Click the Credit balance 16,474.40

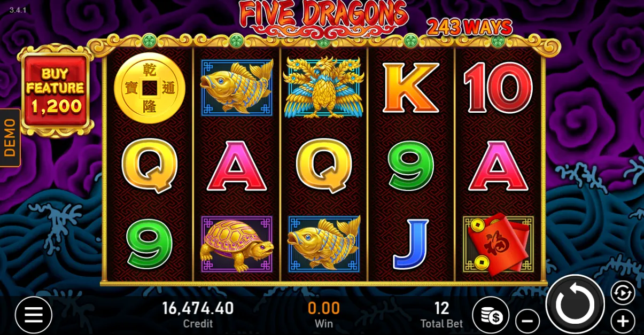click(198, 308)
